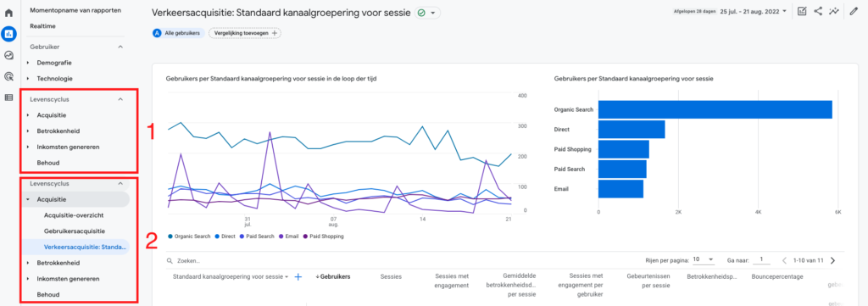Image resolution: width=868 pixels, height=306 pixels.
Task: Click the Alle gebruikers chip
Action: click(177, 33)
